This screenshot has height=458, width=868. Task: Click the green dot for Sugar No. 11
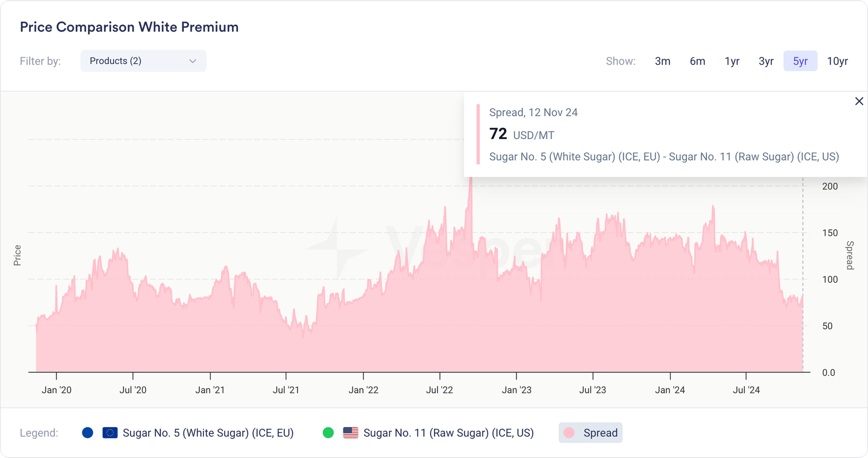(328, 433)
